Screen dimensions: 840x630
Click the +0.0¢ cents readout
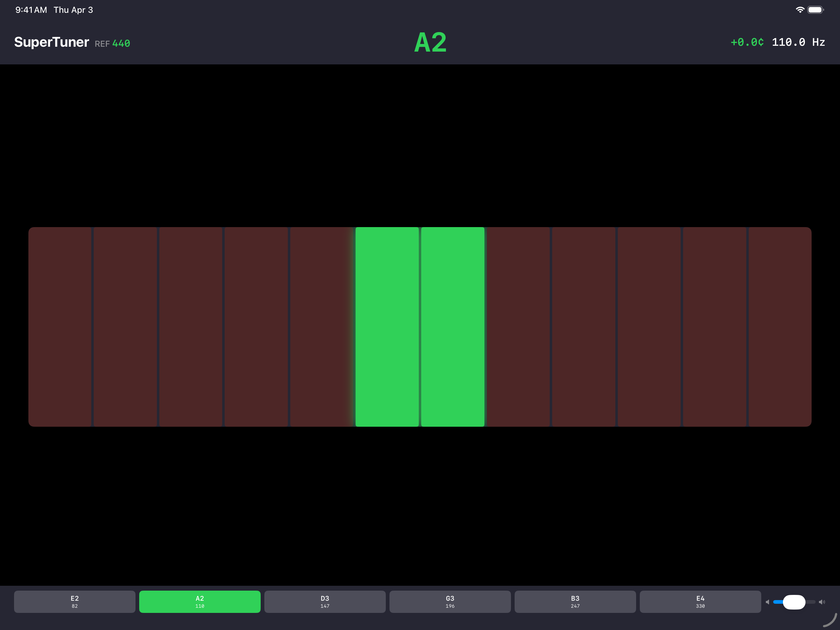[747, 42]
